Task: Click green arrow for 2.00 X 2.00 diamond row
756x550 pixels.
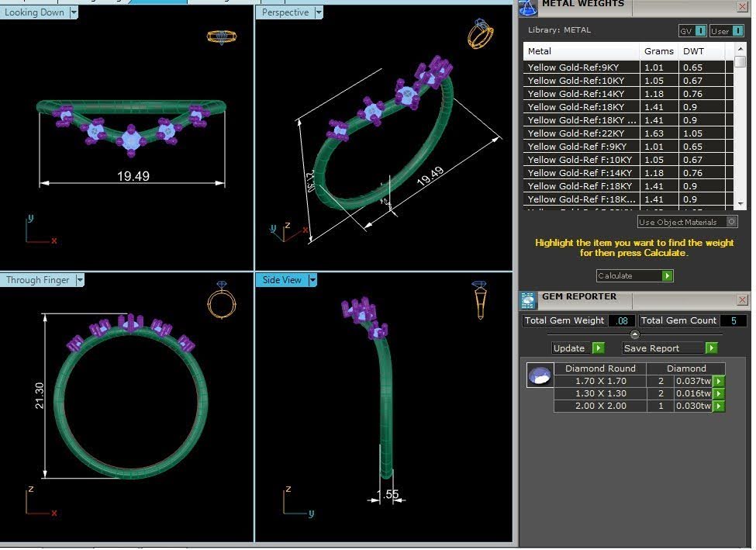Action: 718,406
